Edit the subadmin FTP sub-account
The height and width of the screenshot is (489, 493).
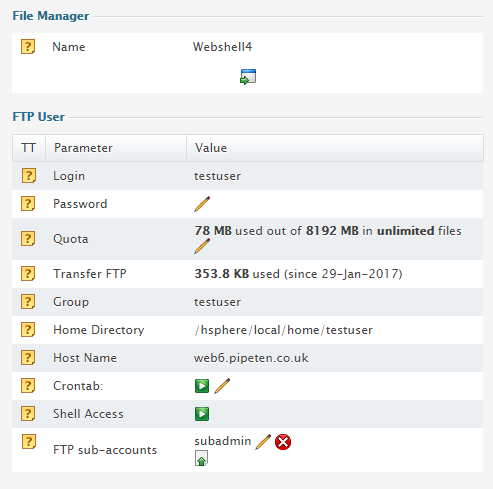263,442
